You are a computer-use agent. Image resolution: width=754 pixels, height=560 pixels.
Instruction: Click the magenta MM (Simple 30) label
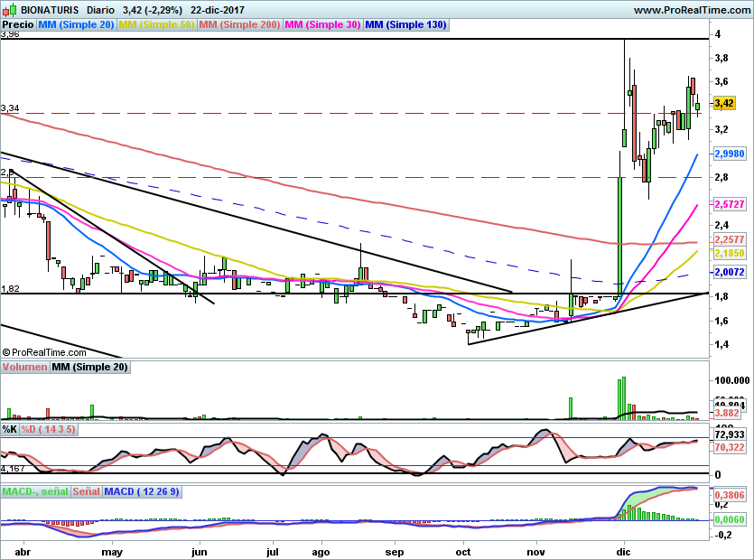pos(322,24)
